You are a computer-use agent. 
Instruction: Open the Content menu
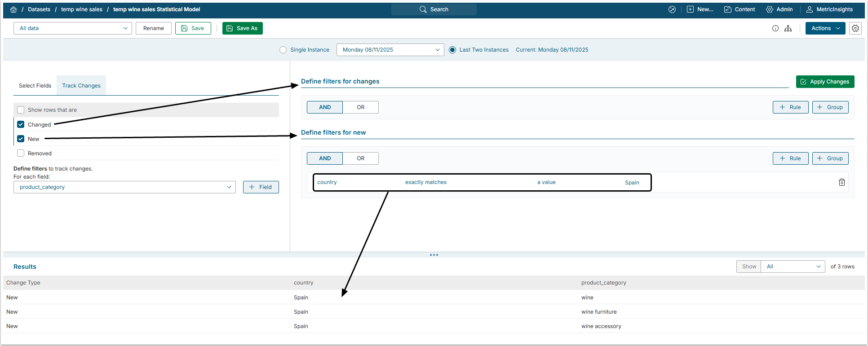click(740, 9)
